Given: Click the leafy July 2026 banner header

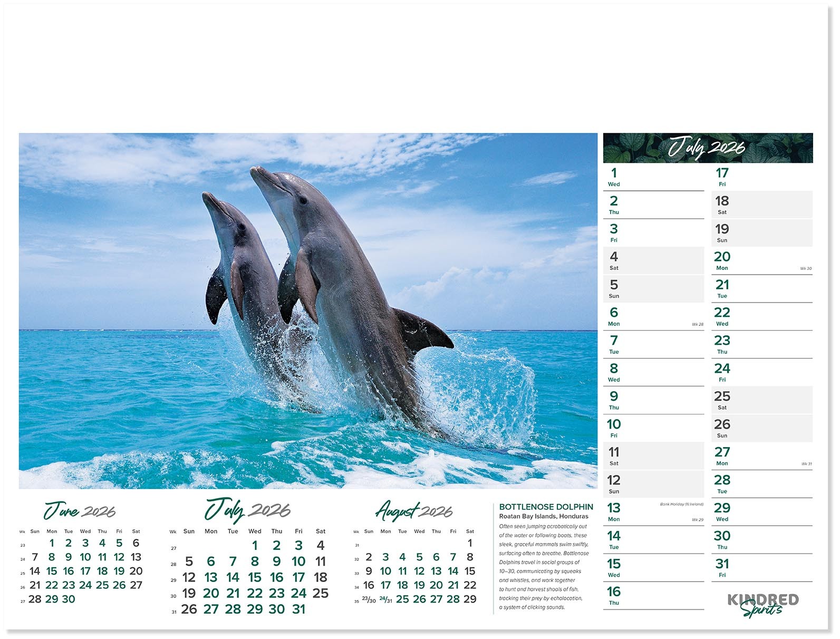Looking at the screenshot, I should (707, 148).
